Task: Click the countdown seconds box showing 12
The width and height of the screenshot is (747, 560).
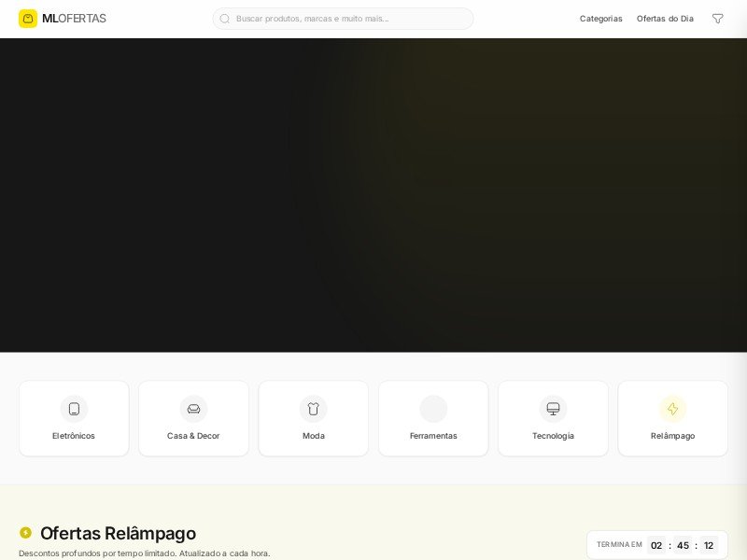Action: click(709, 545)
